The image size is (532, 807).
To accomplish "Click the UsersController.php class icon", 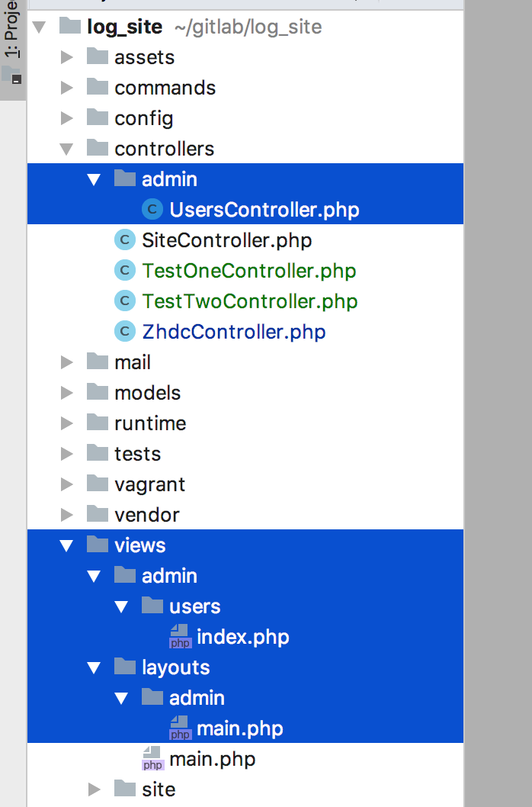I will [152, 210].
